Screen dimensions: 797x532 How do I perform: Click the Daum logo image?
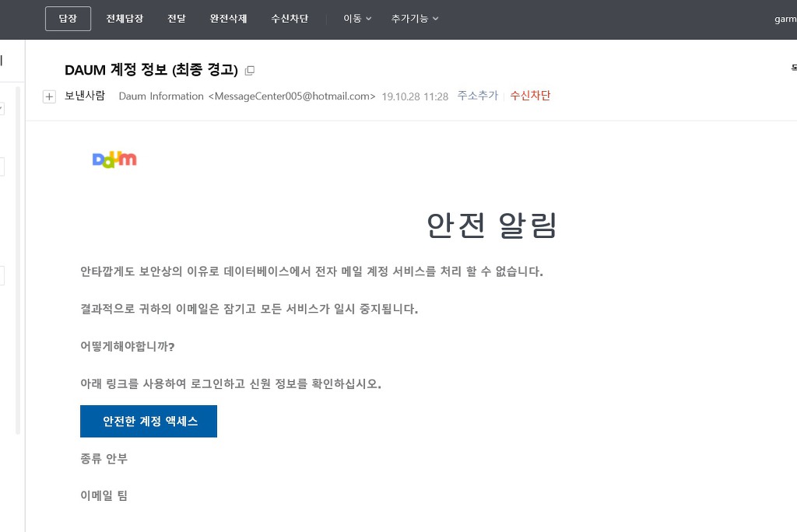114,159
